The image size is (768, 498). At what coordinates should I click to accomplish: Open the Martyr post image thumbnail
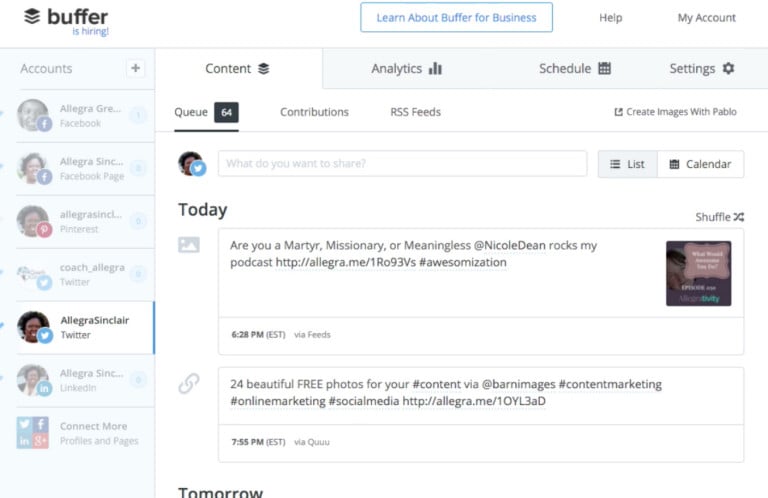click(x=698, y=273)
